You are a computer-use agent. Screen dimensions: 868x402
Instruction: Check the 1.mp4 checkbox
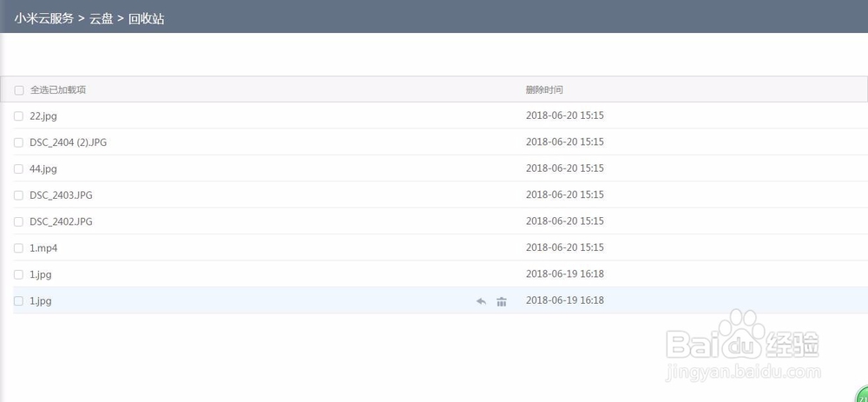tap(19, 248)
